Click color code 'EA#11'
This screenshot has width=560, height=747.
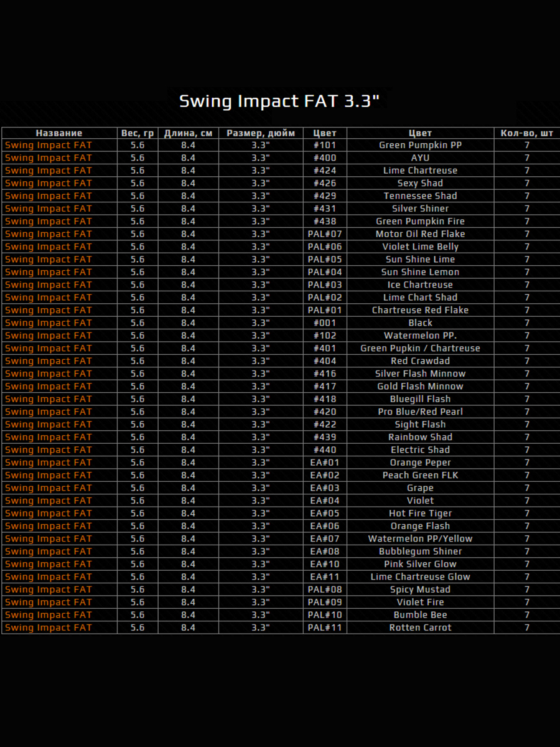click(x=325, y=577)
